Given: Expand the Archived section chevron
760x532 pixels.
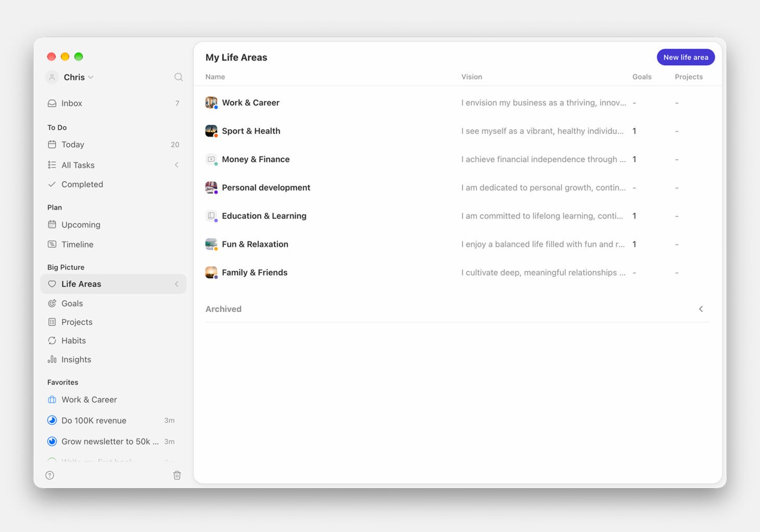Looking at the screenshot, I should click(701, 309).
